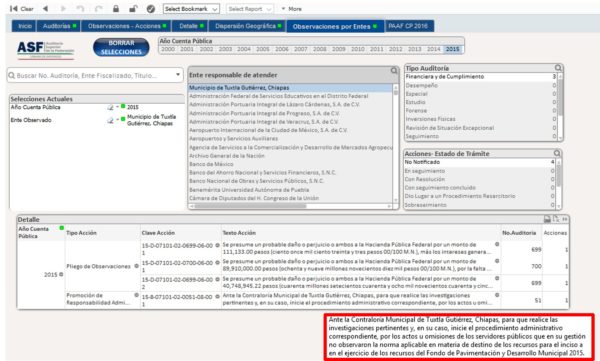Click circle icon beside 2015 in Detalle table
Image resolution: width=600 pixels, height=361 pixels.
coord(61,274)
